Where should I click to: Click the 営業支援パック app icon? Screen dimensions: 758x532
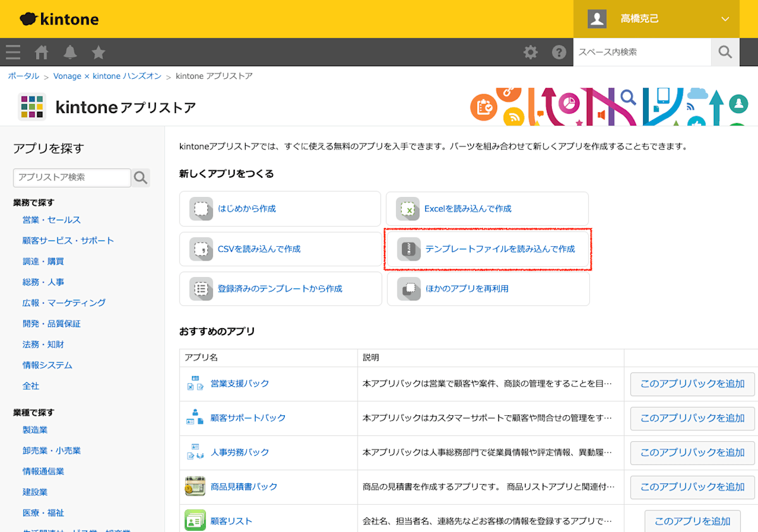(x=195, y=384)
